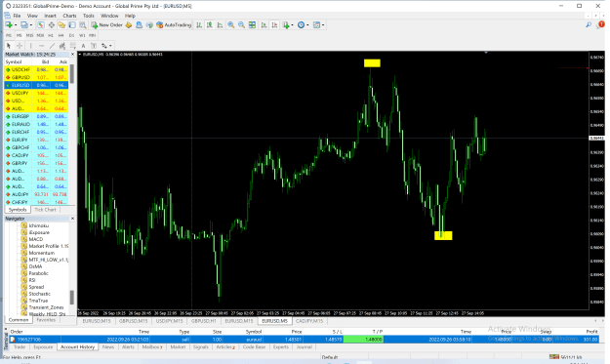This screenshot has width=610, height=364.
Task: Open the Data Window crosshair-target icon
Action: (x=52, y=25)
